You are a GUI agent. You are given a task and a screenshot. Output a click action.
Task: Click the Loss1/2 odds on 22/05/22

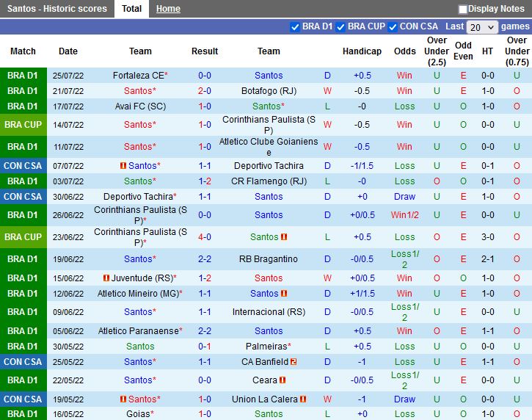click(x=405, y=380)
